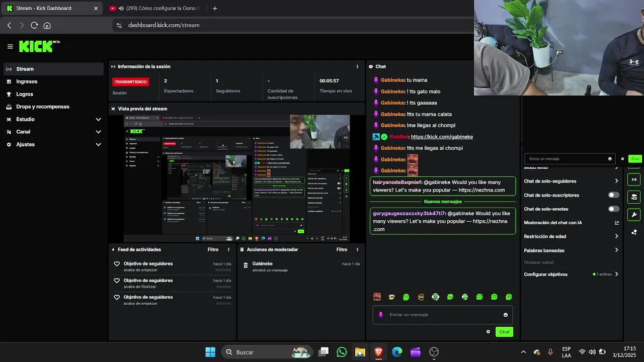644x362 pixels.
Task: Open WhatsApp from the taskbar
Action: pos(342,352)
